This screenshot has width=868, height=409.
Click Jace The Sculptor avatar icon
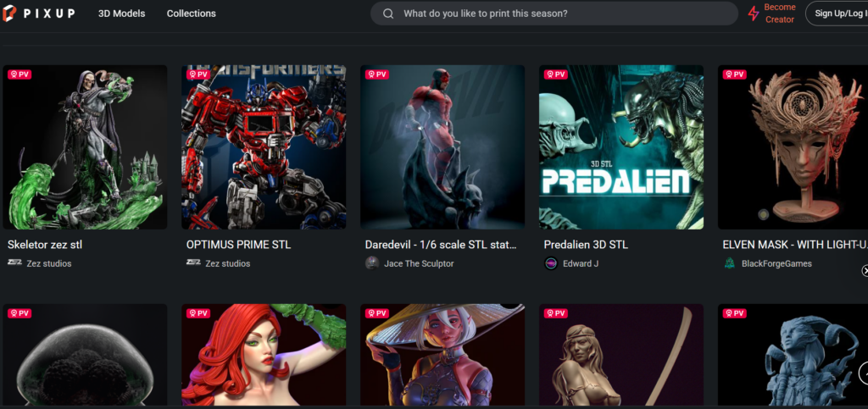pos(373,263)
